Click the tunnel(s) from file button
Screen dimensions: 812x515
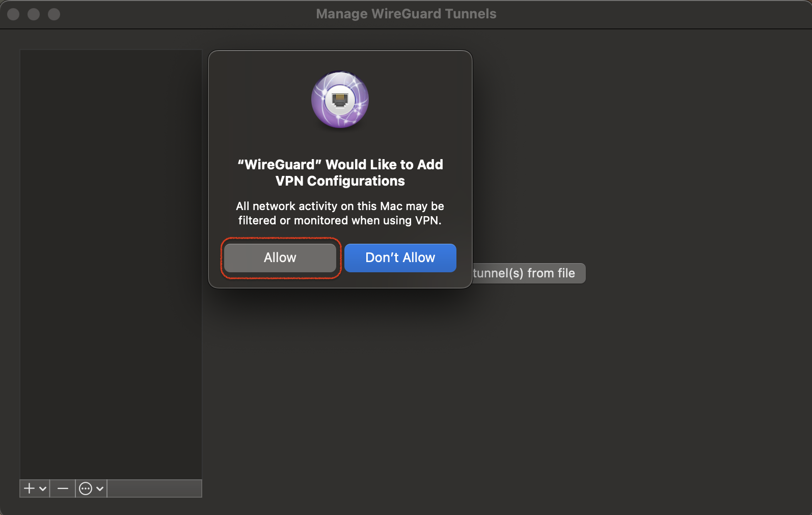click(529, 273)
